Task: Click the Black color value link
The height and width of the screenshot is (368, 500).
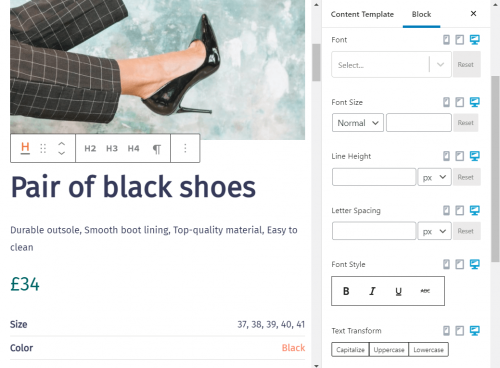Action: click(x=293, y=348)
